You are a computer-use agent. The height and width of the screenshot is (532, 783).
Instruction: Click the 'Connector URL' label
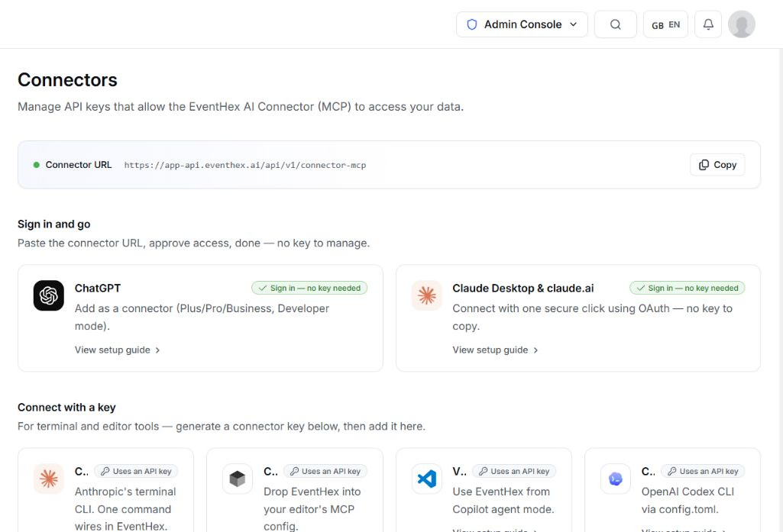point(79,165)
